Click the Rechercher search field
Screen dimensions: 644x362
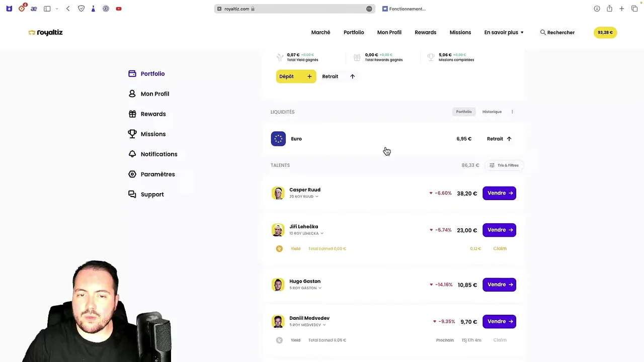(x=557, y=32)
